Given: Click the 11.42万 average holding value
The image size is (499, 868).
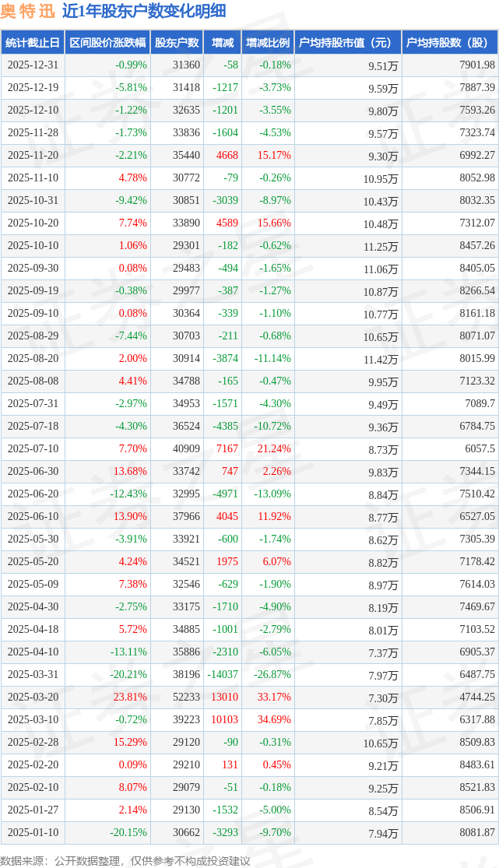Looking at the screenshot, I should (381, 360).
